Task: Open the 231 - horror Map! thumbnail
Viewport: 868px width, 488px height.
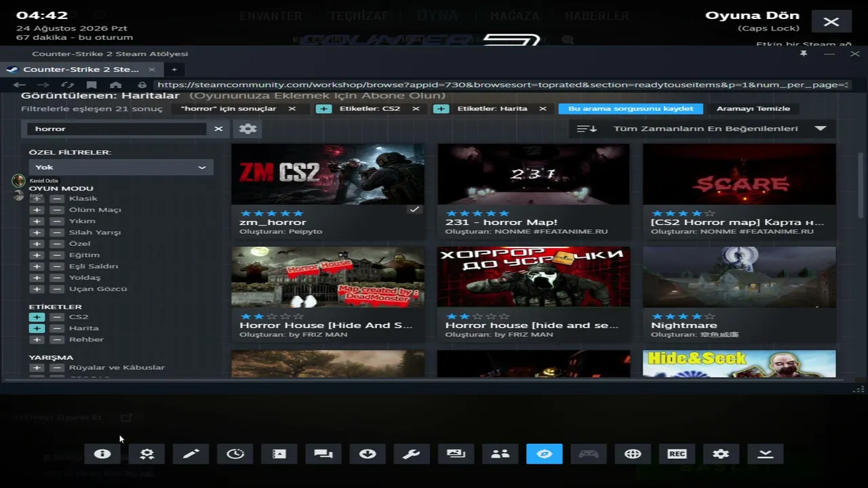Action: [x=534, y=174]
